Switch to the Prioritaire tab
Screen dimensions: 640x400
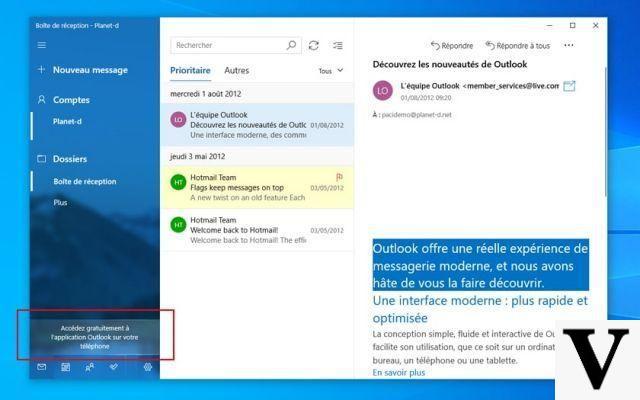(190, 71)
